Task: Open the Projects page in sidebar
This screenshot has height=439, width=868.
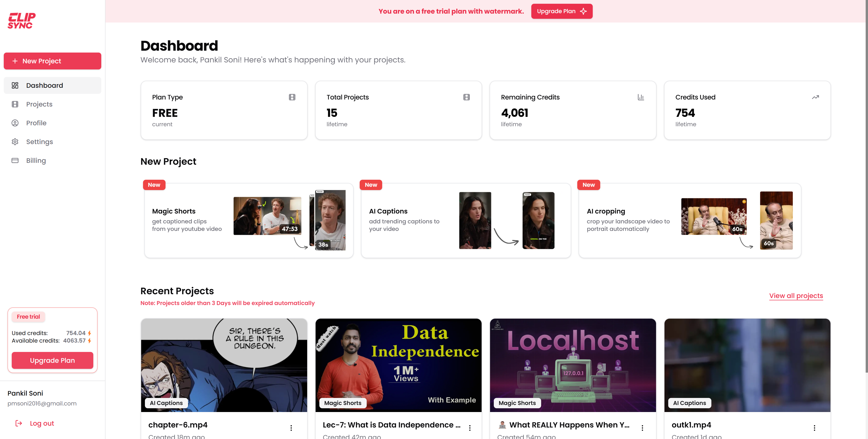Action: [x=39, y=104]
